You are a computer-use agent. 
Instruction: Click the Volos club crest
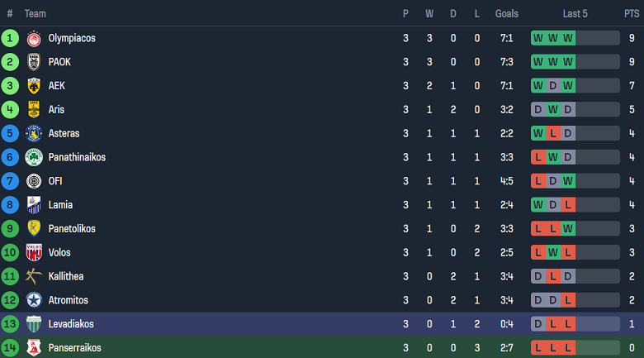34,253
